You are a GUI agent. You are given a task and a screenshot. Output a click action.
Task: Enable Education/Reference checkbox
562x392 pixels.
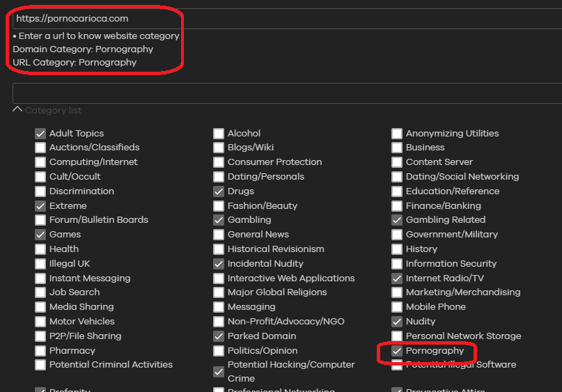(x=397, y=191)
